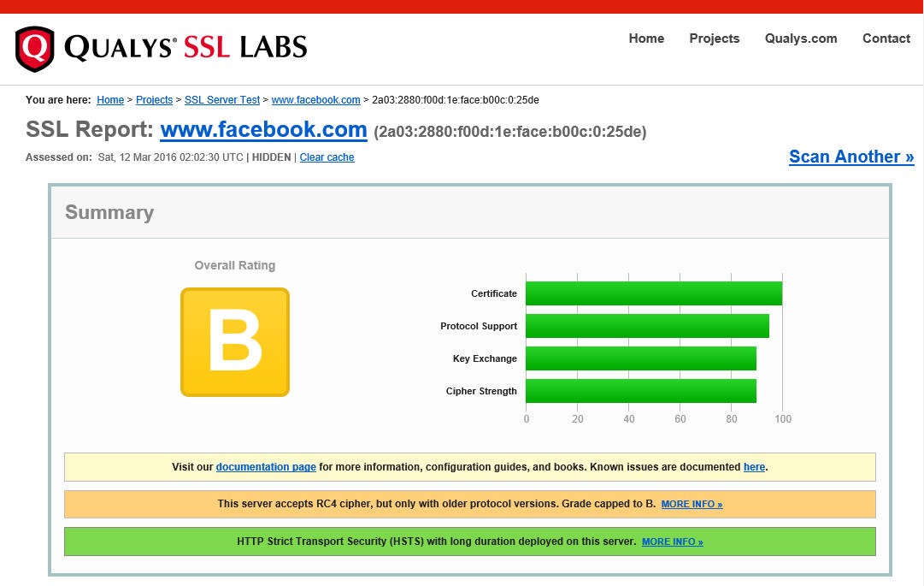Click the known issues 'here' link
924x586 pixels.
tap(754, 466)
